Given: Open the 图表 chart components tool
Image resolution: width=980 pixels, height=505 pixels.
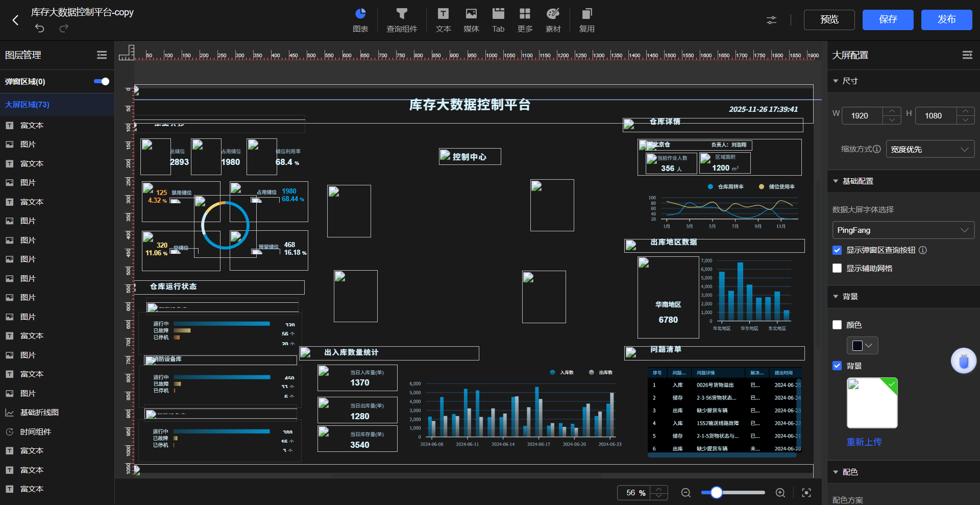Looking at the screenshot, I should tap(360, 20).
